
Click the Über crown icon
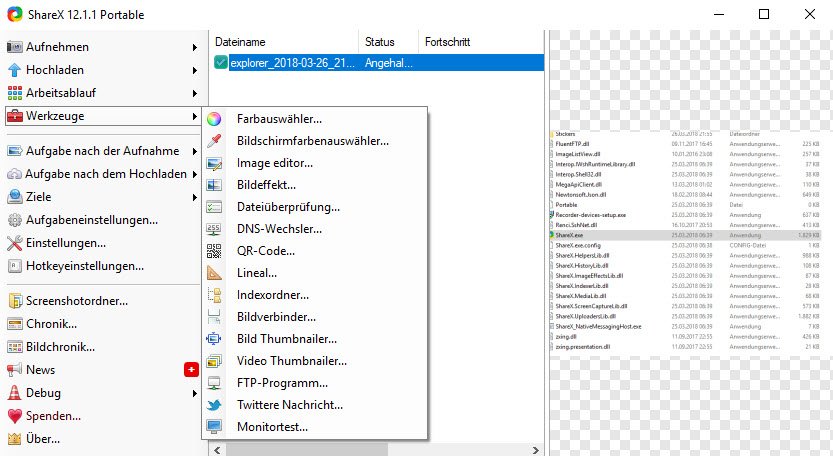click(15, 439)
